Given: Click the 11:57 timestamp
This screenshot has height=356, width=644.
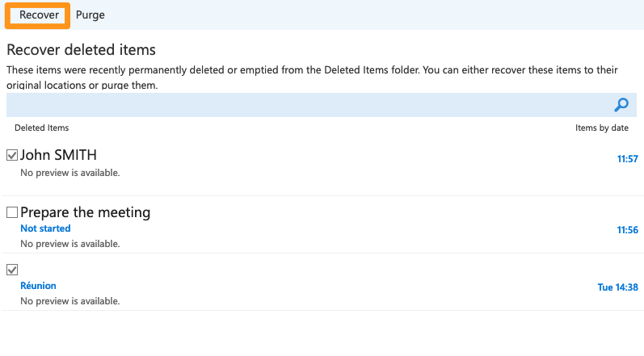Looking at the screenshot, I should 627,159.
